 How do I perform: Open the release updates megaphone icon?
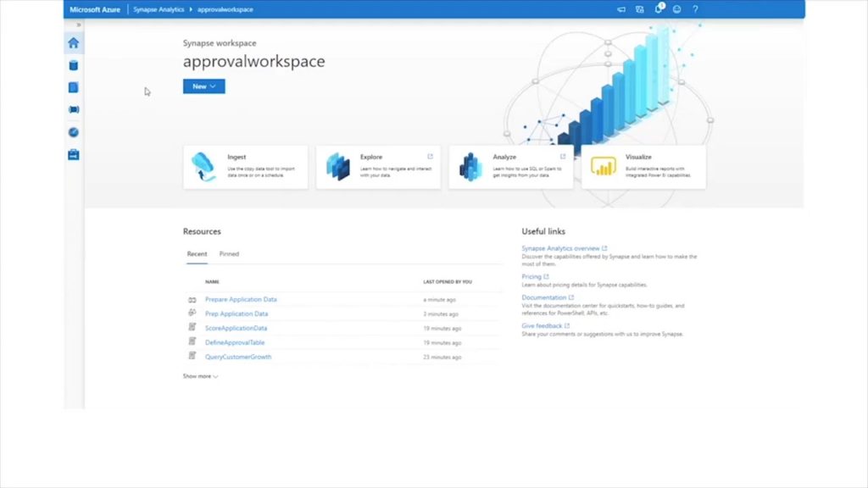[621, 9]
